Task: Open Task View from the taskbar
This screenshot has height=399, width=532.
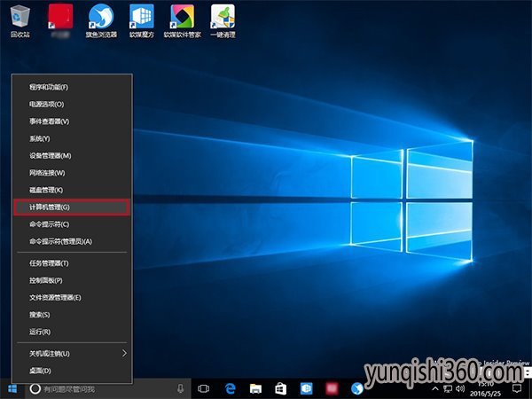Action: point(204,389)
